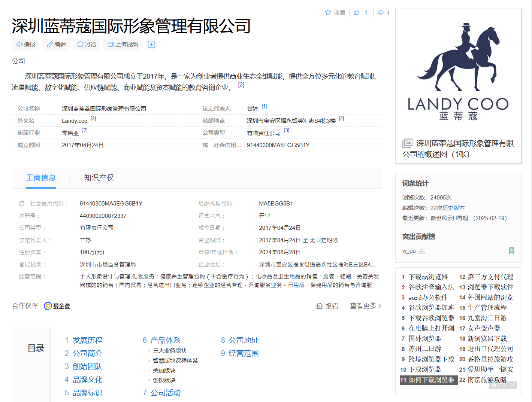Jump to 公司简介 in the directory

point(87,353)
